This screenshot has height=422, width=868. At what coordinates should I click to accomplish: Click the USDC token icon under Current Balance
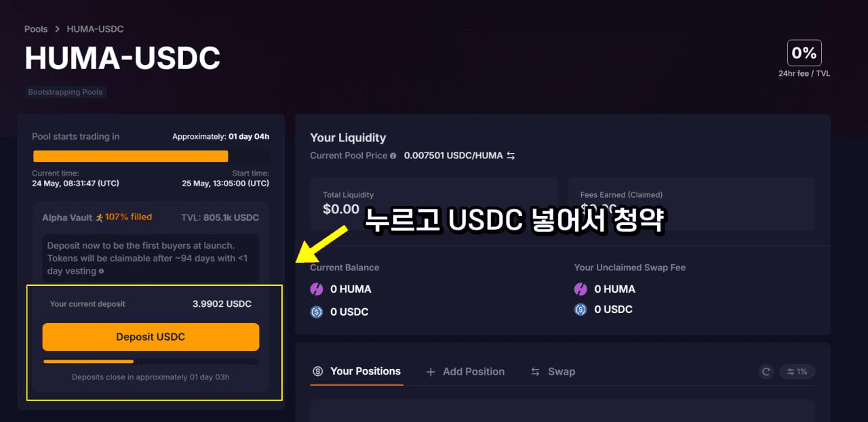[x=317, y=312]
